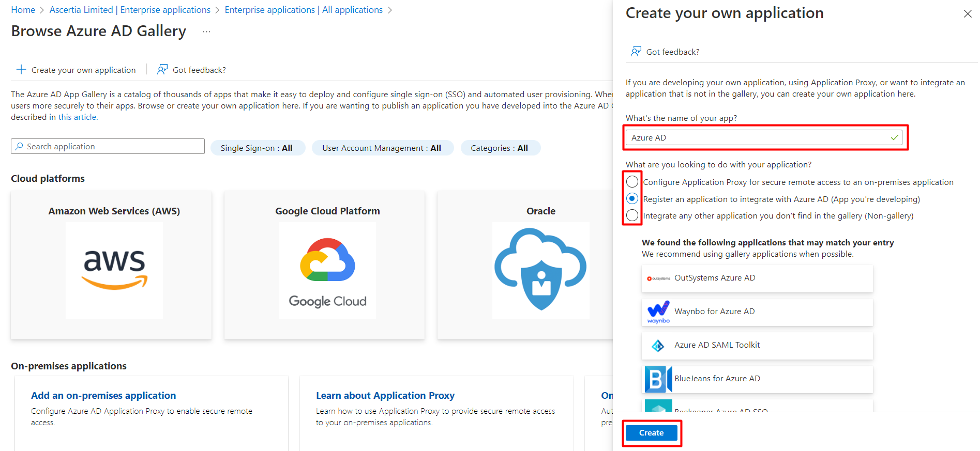
Task: Click the plus icon for Create your own application
Action: 21,69
